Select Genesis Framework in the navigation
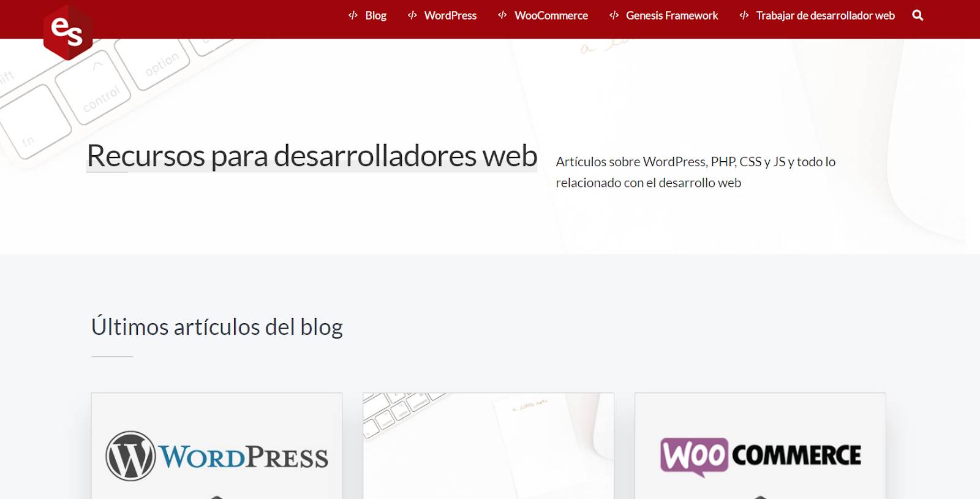 pyautogui.click(x=672, y=15)
